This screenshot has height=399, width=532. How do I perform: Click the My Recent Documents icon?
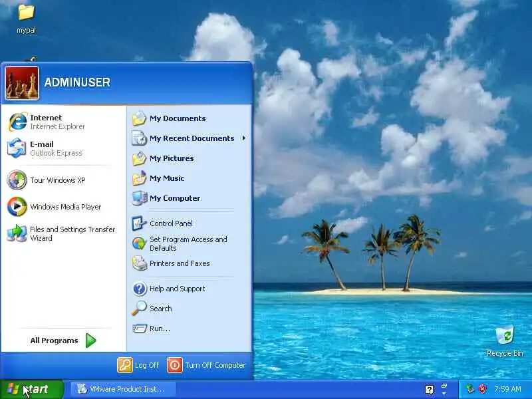pos(139,138)
